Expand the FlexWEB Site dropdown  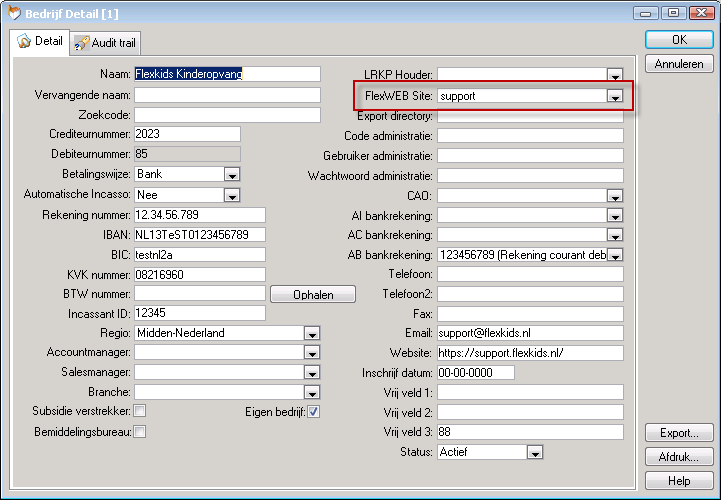615,97
